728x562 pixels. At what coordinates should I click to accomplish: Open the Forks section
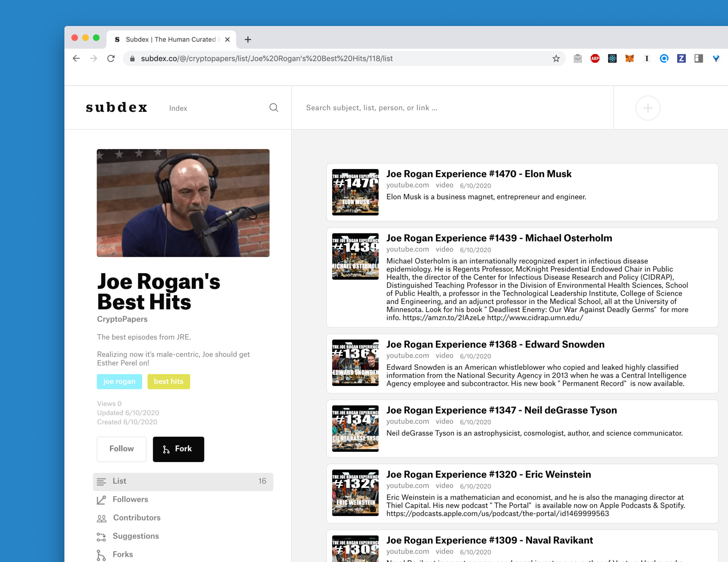(123, 555)
